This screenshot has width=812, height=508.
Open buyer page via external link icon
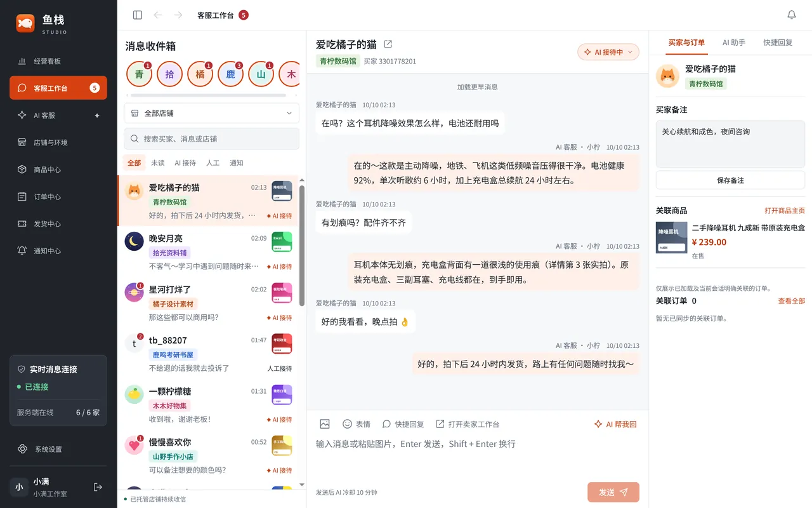pyautogui.click(x=388, y=44)
